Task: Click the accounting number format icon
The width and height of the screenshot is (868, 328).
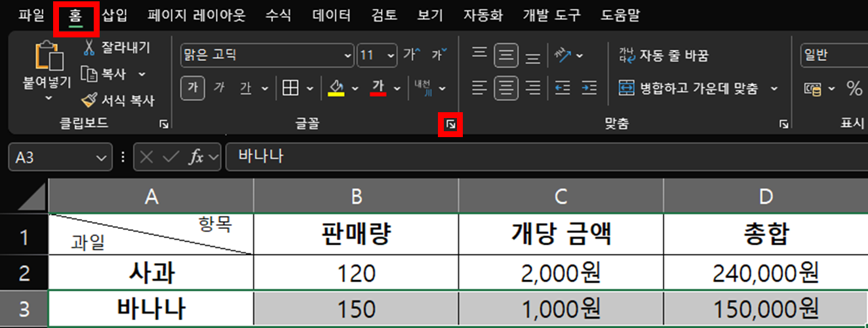Action: (x=814, y=88)
